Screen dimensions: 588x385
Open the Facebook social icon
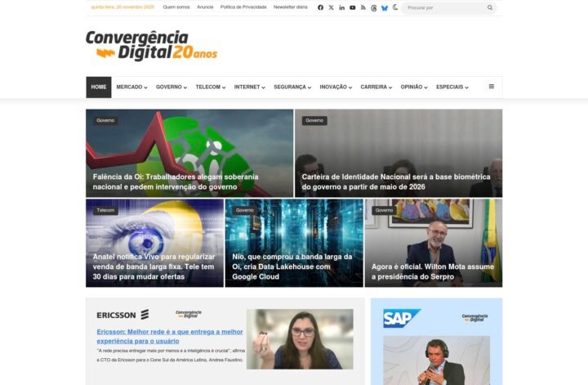320,7
